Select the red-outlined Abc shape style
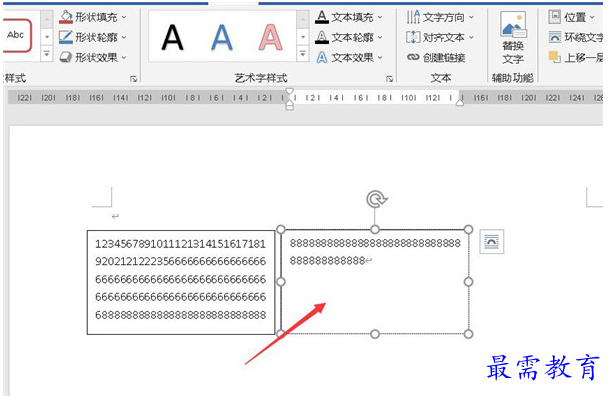The width and height of the screenshot is (608, 399). point(16,35)
